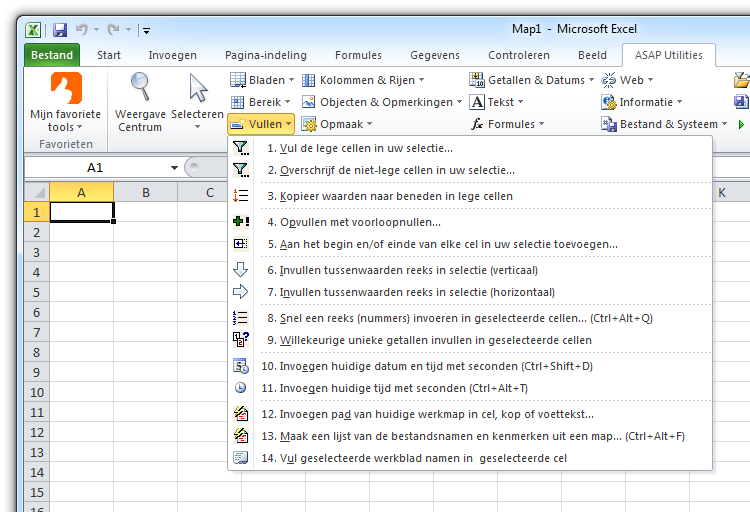Choose 'Invoegen huidige tijd met seconden'
This screenshot has width=750, height=512.
(470, 388)
